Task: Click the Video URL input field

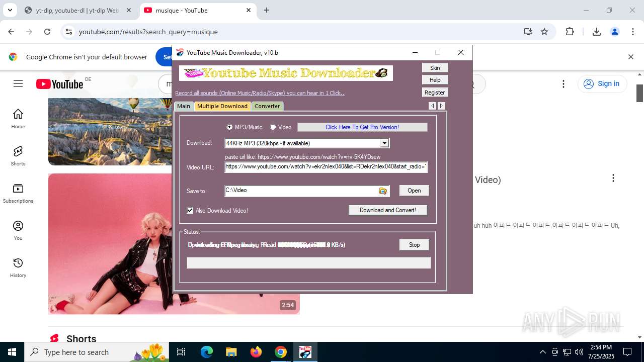Action: point(326,167)
